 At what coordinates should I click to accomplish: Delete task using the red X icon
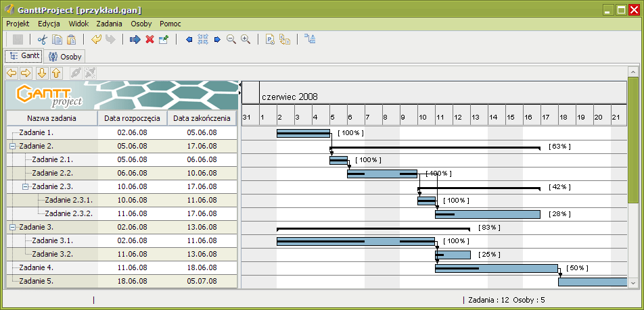point(149,39)
